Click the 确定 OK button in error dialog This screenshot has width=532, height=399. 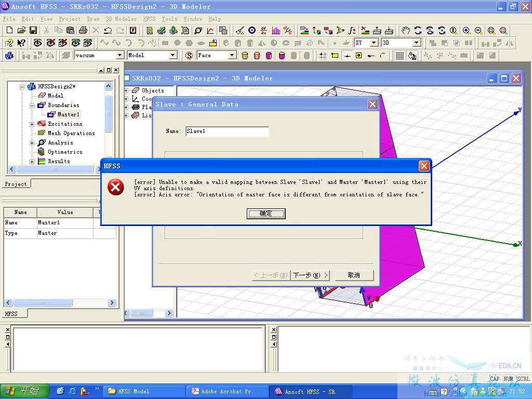click(x=266, y=214)
